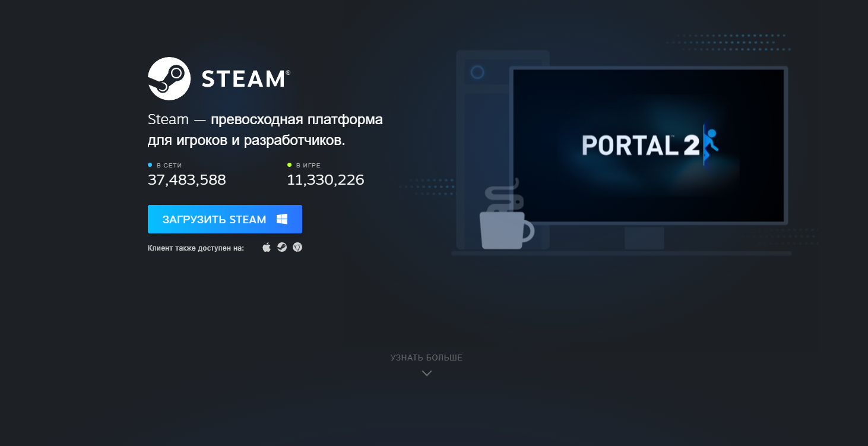This screenshot has width=868, height=446.
Task: Click the Portal 2 monitor image
Action: pyautogui.click(x=649, y=145)
